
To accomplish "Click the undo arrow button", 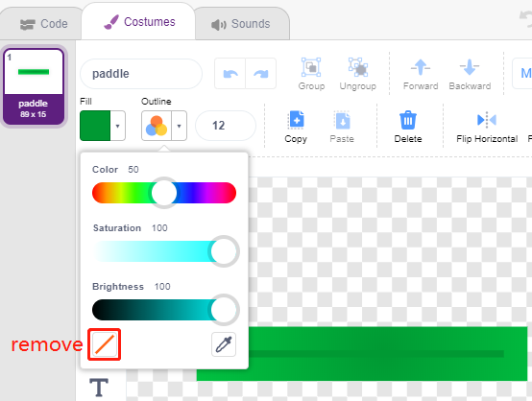I will 230,73.
